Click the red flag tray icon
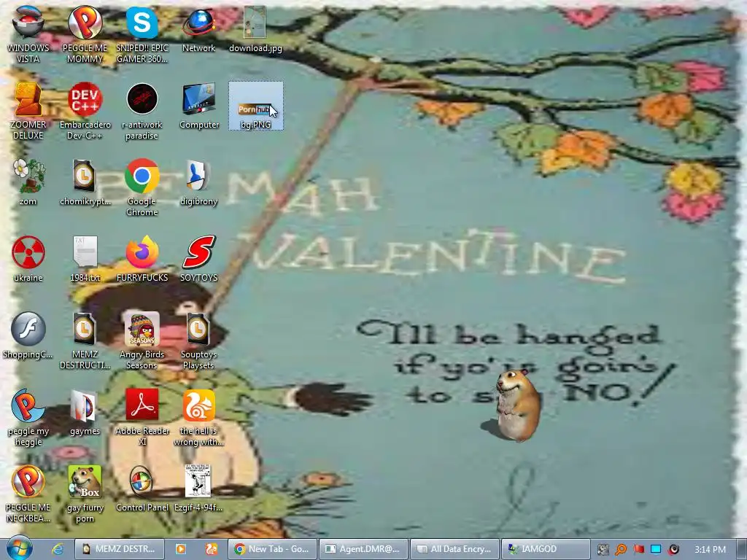Image resolution: width=747 pixels, height=560 pixels. tap(639, 550)
